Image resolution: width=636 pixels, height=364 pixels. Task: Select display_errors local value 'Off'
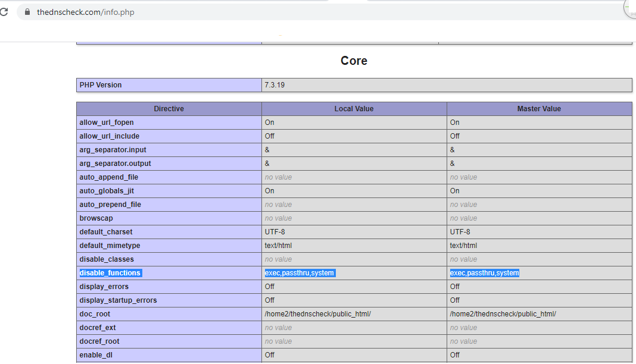click(x=269, y=287)
